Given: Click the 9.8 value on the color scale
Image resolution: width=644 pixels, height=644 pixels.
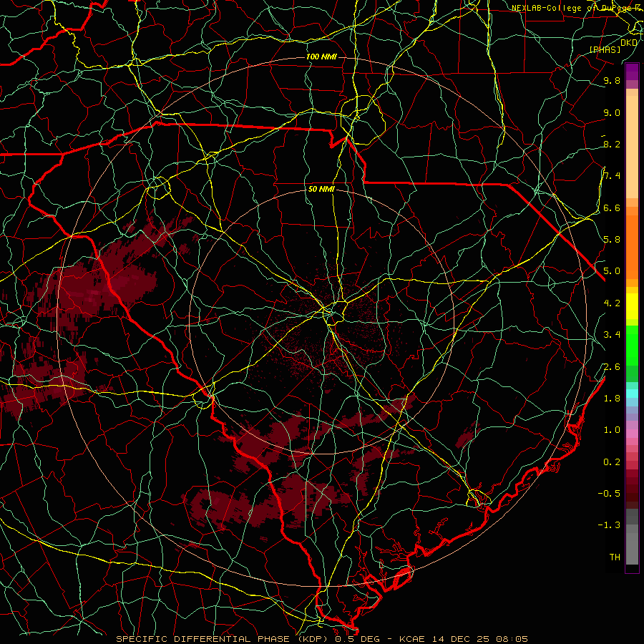Looking at the screenshot, I should point(612,80).
